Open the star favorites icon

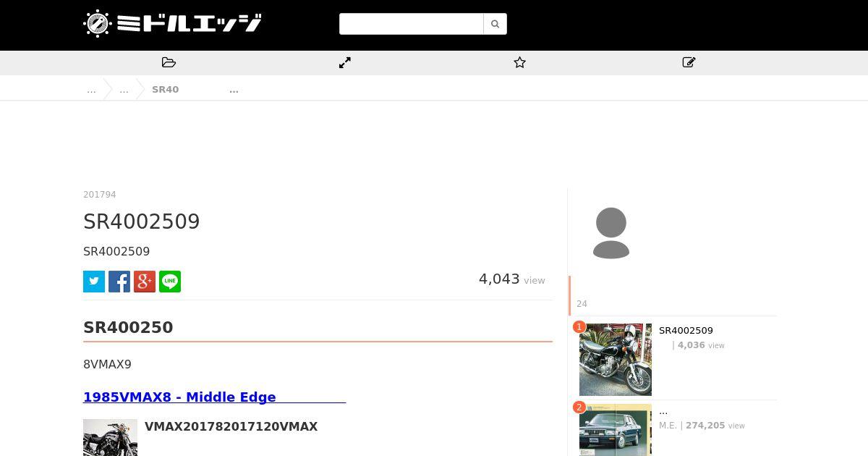point(519,63)
